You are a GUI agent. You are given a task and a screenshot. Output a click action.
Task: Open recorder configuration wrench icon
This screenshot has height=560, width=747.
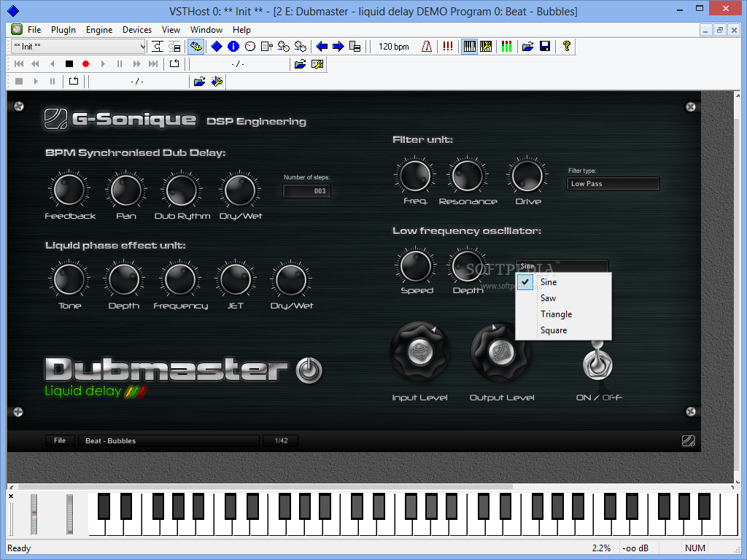click(x=217, y=82)
